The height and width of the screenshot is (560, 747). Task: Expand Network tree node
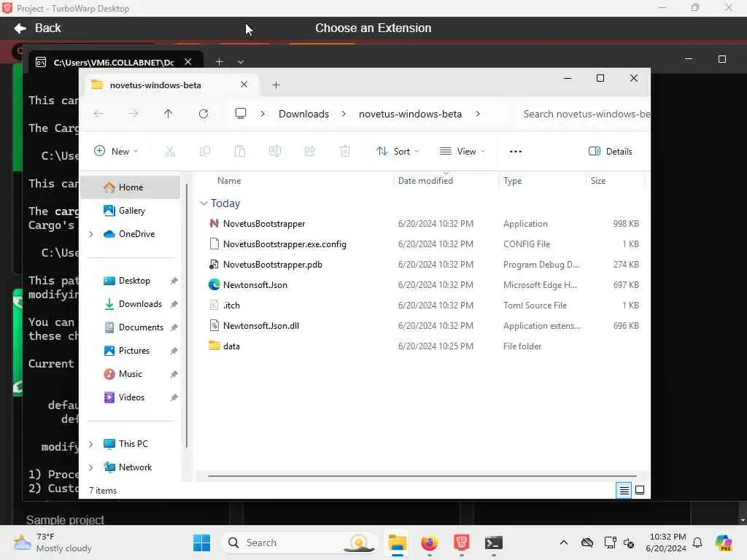(x=91, y=467)
